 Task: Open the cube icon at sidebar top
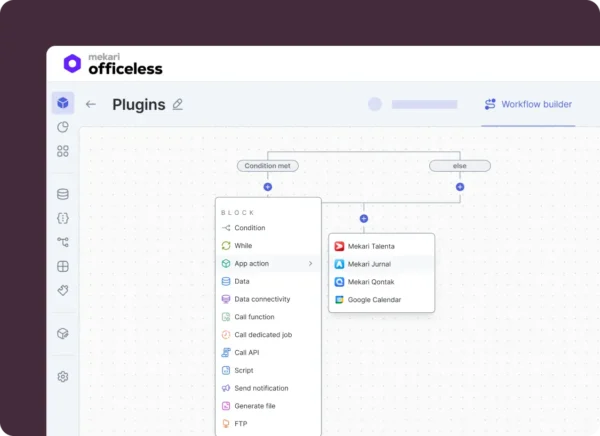click(63, 103)
